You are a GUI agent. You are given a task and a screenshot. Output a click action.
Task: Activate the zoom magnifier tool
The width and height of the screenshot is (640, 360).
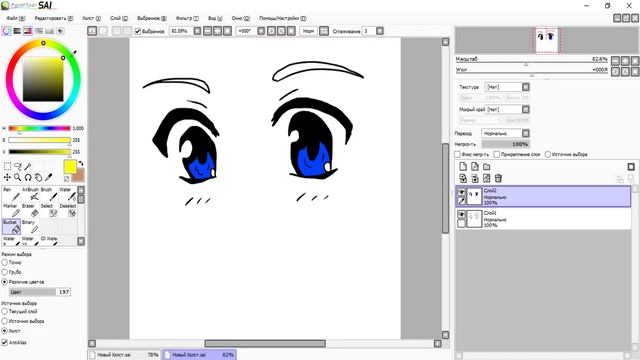coord(18,177)
